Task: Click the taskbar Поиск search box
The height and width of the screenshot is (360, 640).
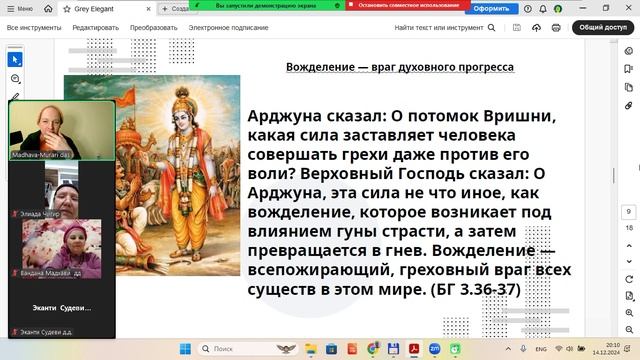Action: 249,349
